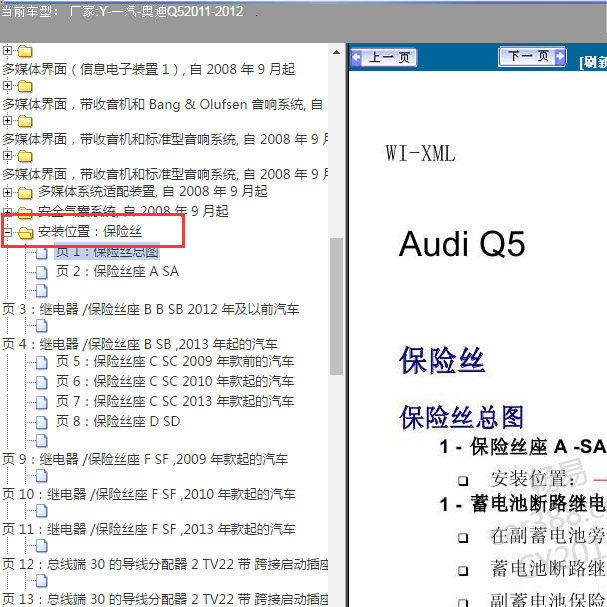Screen dimensions: 607x607
Task: Open 页 5：保险丝座 C SC 2009 年款前的汽车
Action: pyautogui.click(x=175, y=361)
